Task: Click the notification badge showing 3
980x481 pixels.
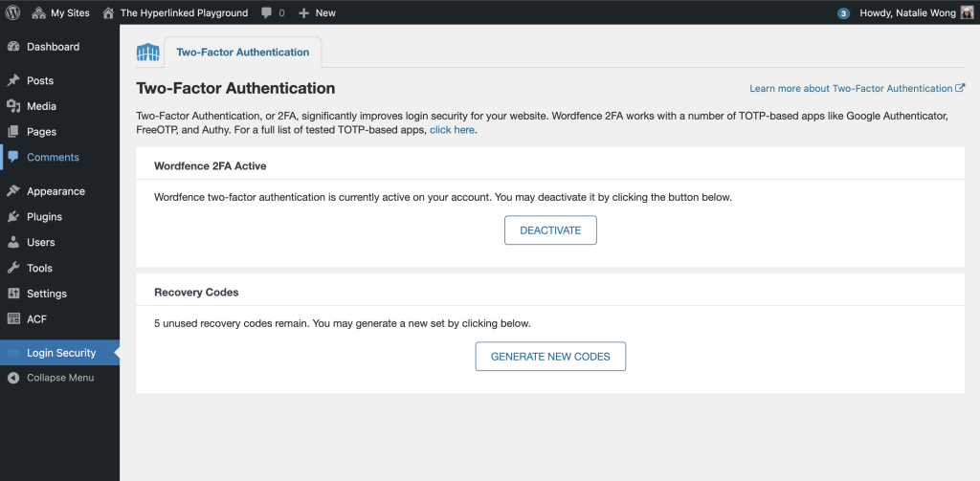Action: click(x=844, y=13)
